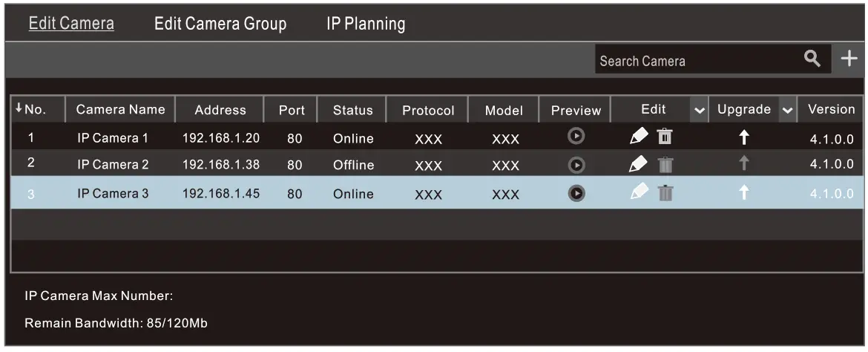Play preview for IP Camera 3

coord(576,192)
